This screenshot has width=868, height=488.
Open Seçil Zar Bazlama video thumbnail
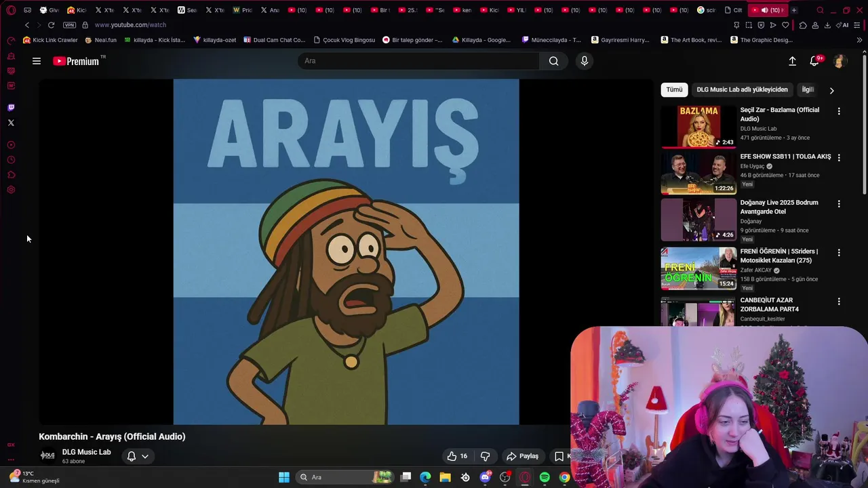click(698, 127)
